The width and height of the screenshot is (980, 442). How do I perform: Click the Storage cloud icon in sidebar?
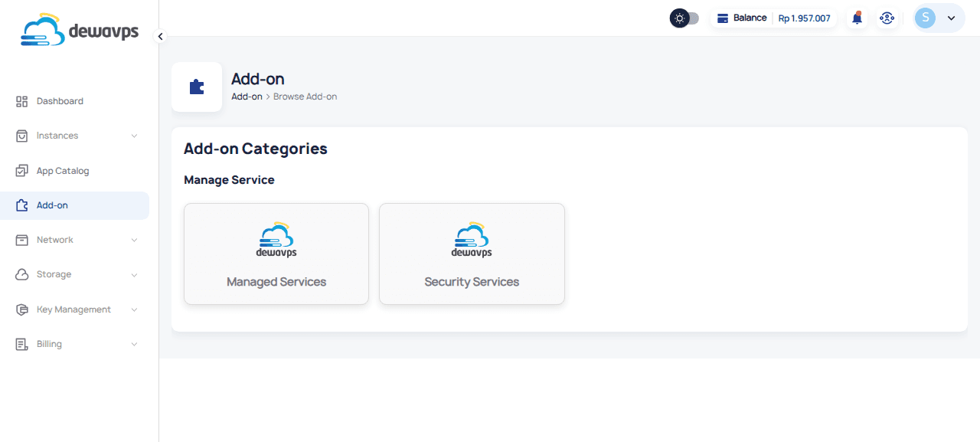pos(21,274)
